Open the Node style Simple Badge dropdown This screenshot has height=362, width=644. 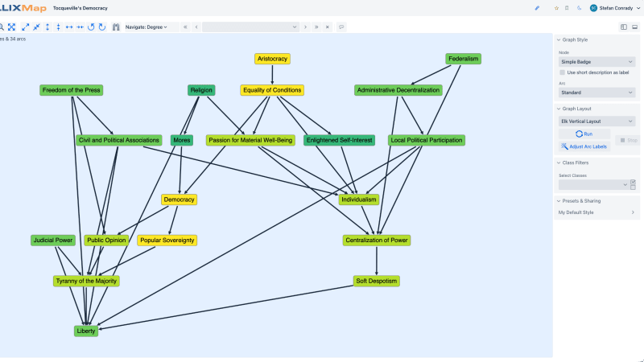597,62
